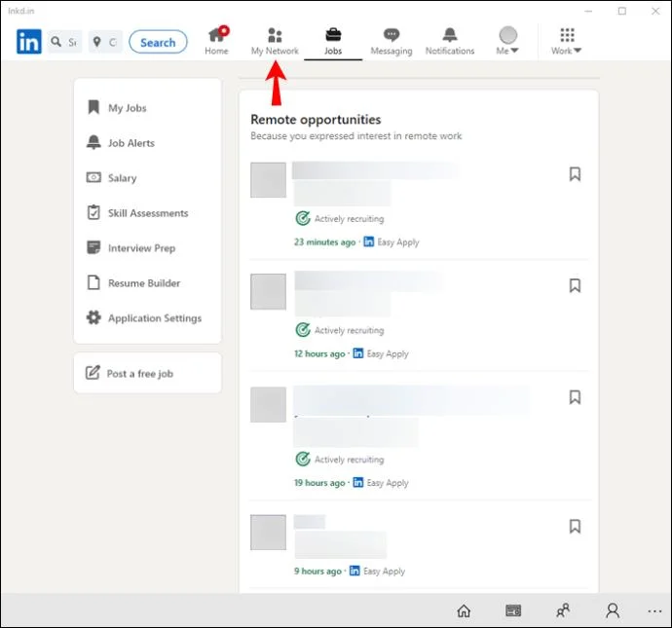Open My Jobs in sidebar
Viewport: 672px width, 628px height.
[117, 108]
